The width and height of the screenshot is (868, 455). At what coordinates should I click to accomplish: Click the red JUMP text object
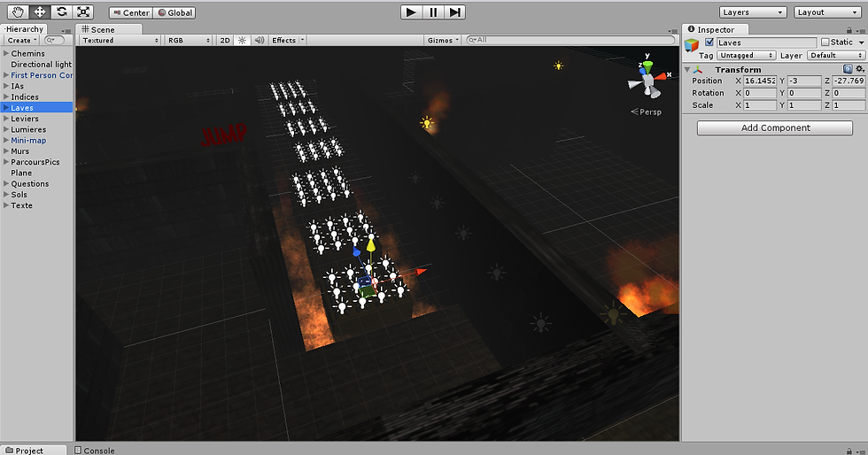pyautogui.click(x=223, y=135)
